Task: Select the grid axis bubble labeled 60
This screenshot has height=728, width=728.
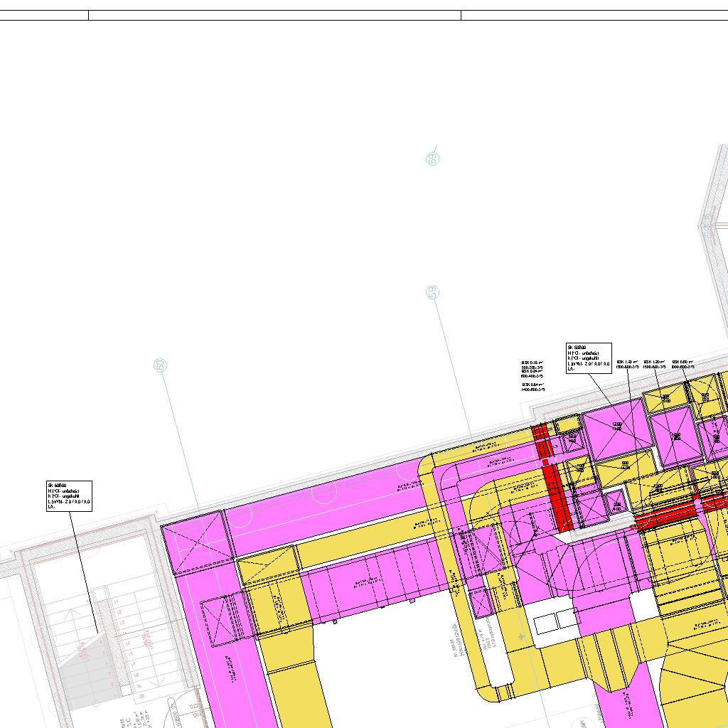Action: (160, 365)
